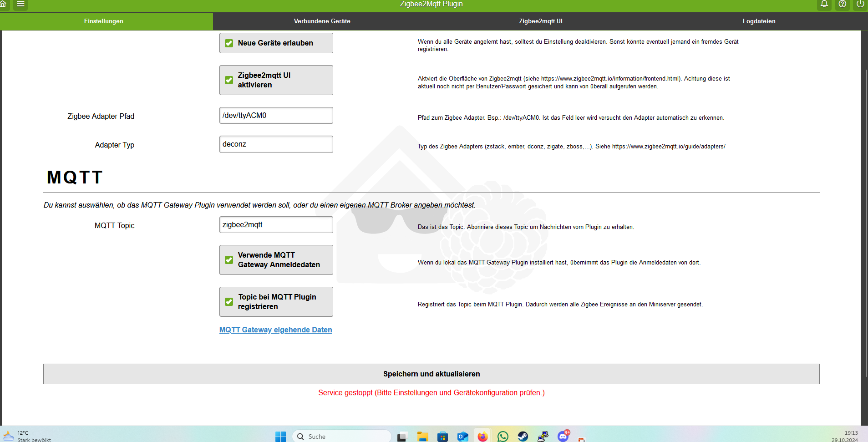The image size is (868, 442).
Task: Open the Logdateien tab
Action: pos(759,21)
